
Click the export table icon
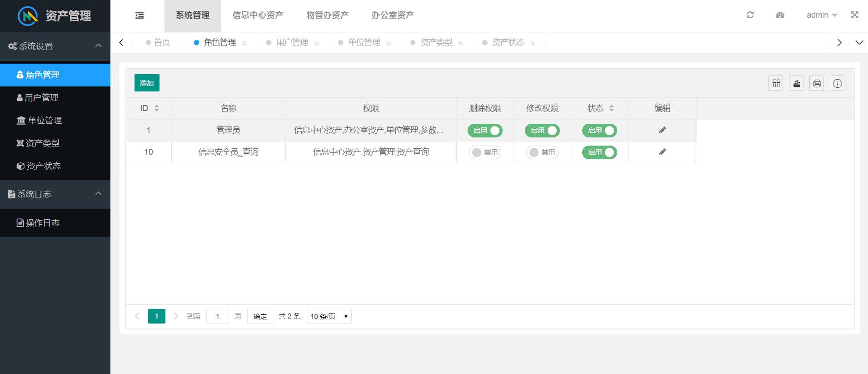pyautogui.click(x=796, y=83)
